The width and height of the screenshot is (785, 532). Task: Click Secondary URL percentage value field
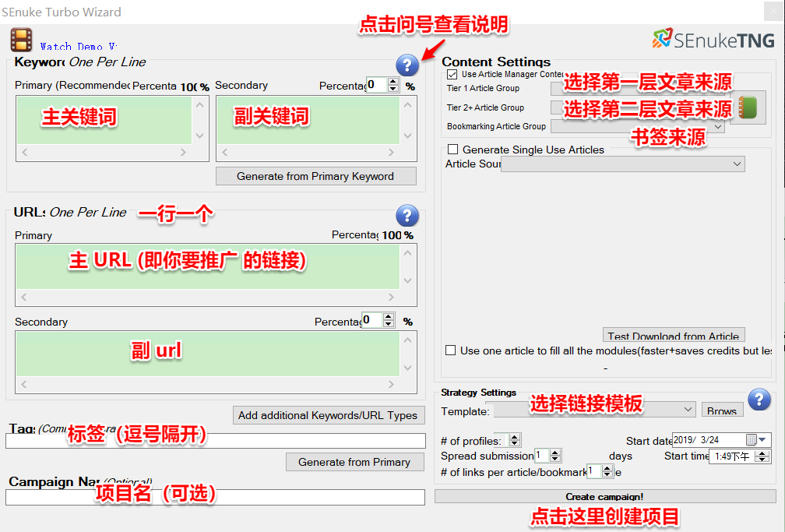(x=372, y=321)
